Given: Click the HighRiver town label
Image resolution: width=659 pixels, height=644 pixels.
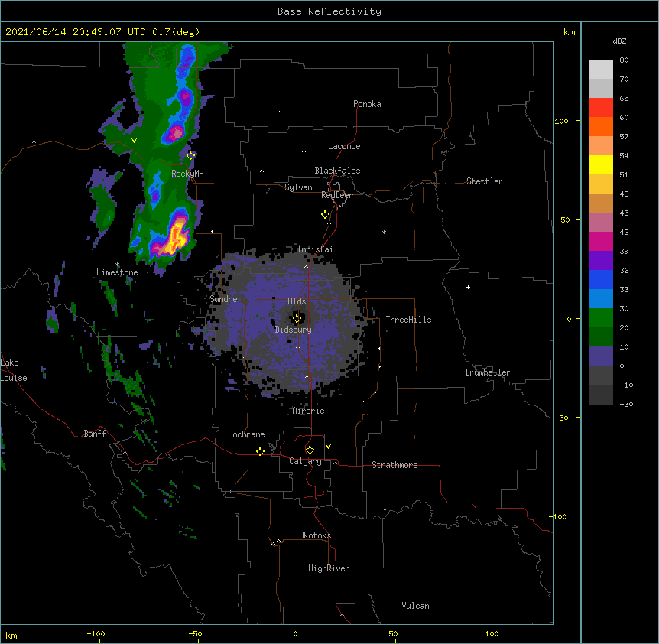Looking at the screenshot, I should pos(329,568).
